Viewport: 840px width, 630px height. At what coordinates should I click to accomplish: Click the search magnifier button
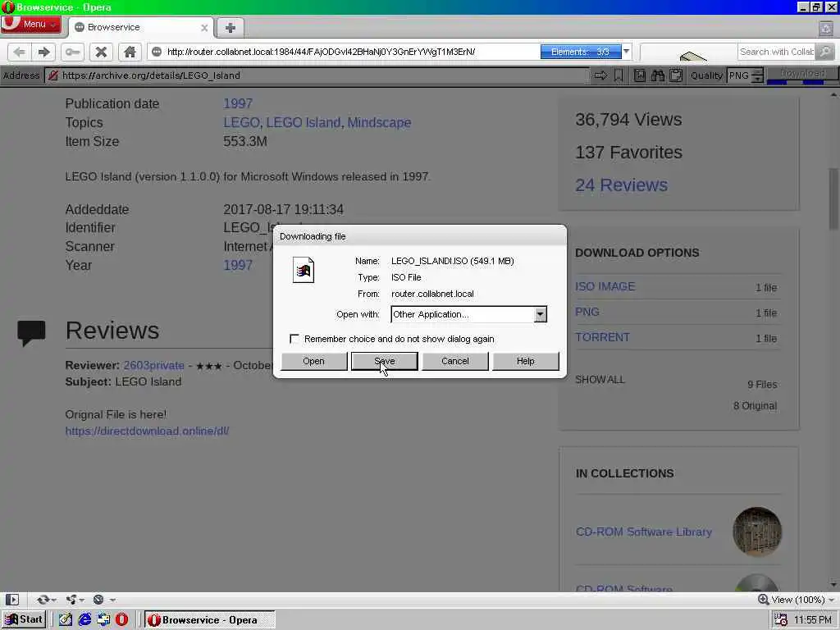point(825,52)
